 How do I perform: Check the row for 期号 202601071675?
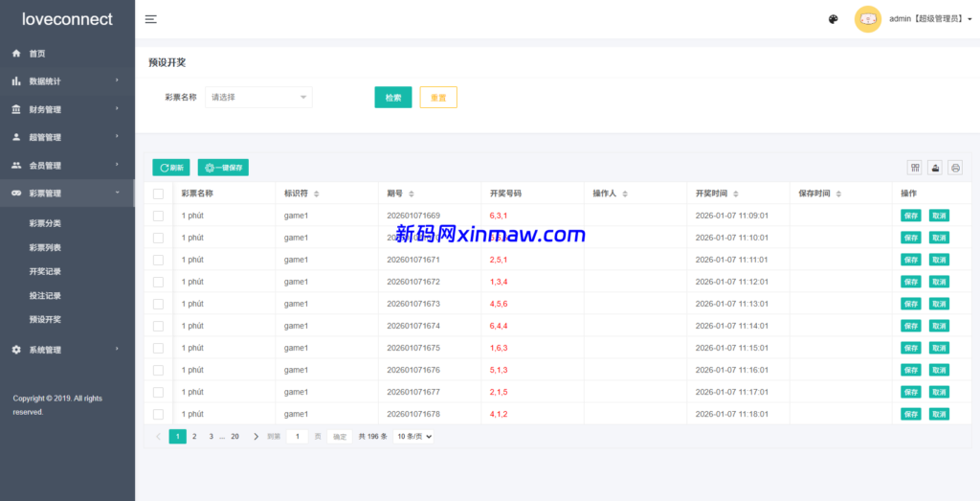point(158,348)
